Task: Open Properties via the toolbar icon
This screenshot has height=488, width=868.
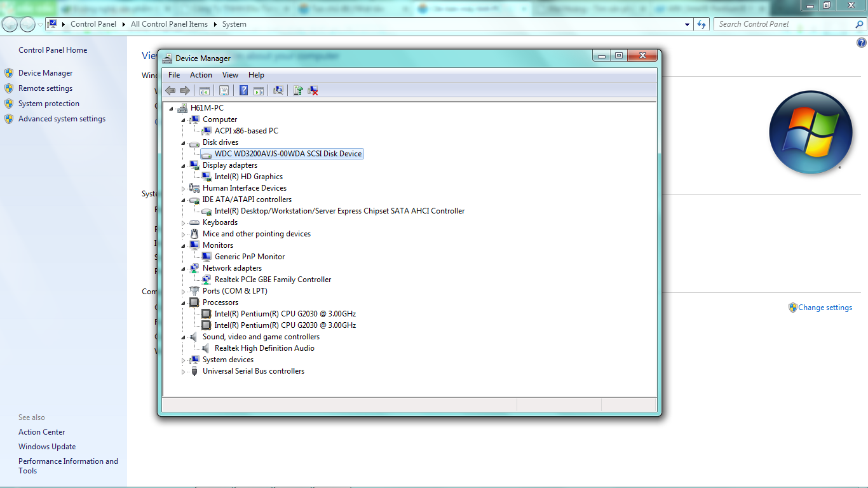Action: pos(224,90)
